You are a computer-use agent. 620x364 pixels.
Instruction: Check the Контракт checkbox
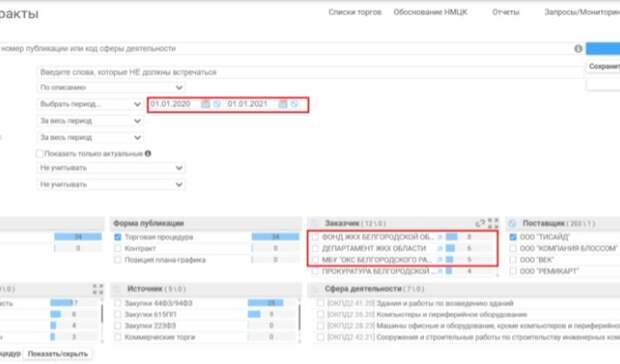pyautogui.click(x=117, y=248)
